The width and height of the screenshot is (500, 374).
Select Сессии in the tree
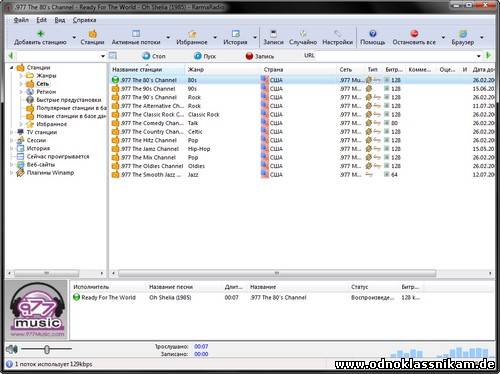point(36,140)
